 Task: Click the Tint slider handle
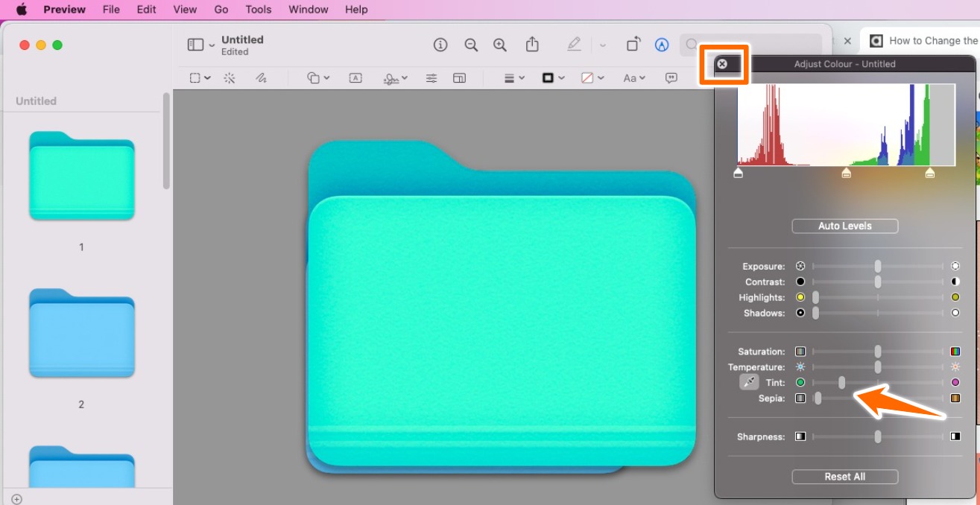[x=841, y=383]
